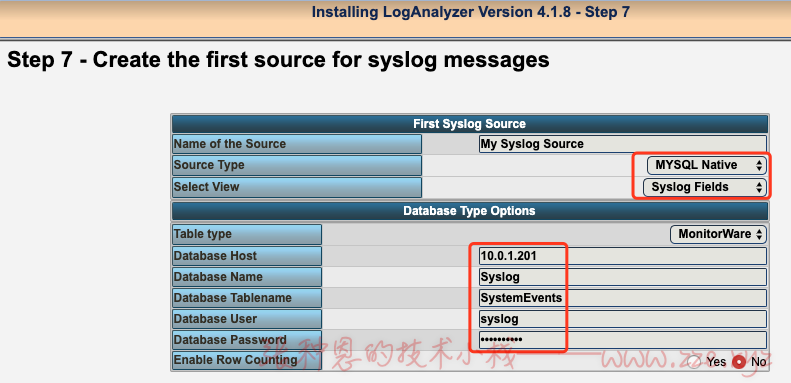The width and height of the screenshot is (791, 383).
Task: Click the Enable Row Counting label
Action: [x=247, y=360]
